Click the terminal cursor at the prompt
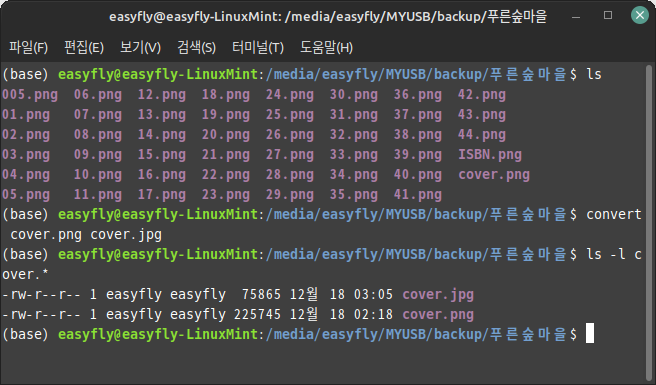This screenshot has height=385, width=656. (x=589, y=333)
